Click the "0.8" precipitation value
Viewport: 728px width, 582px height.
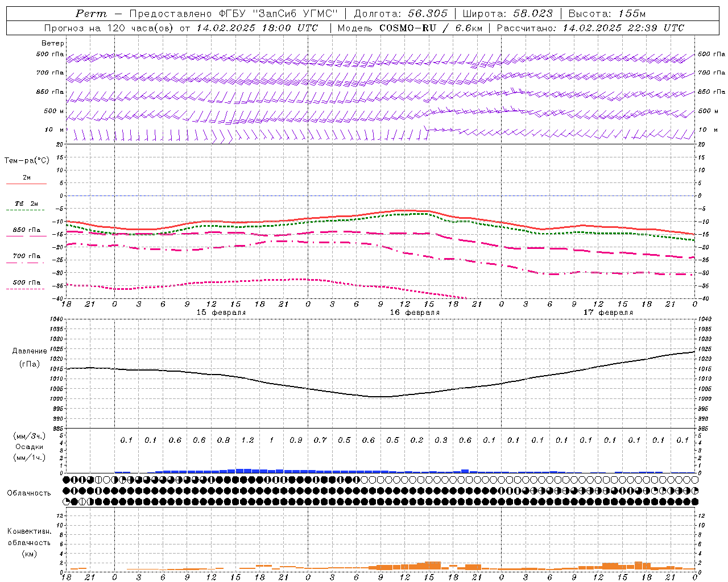click(x=224, y=440)
